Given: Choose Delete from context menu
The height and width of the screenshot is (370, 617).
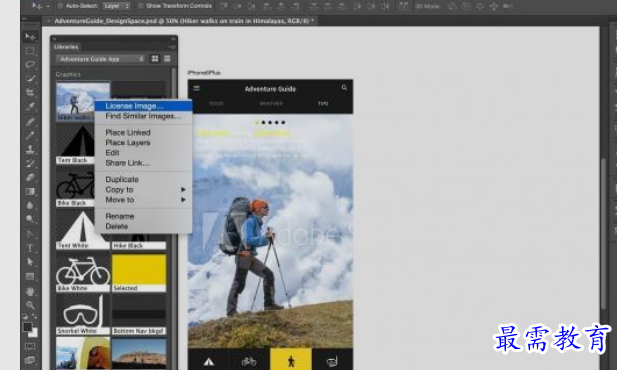Looking at the screenshot, I should pyautogui.click(x=143, y=227).
